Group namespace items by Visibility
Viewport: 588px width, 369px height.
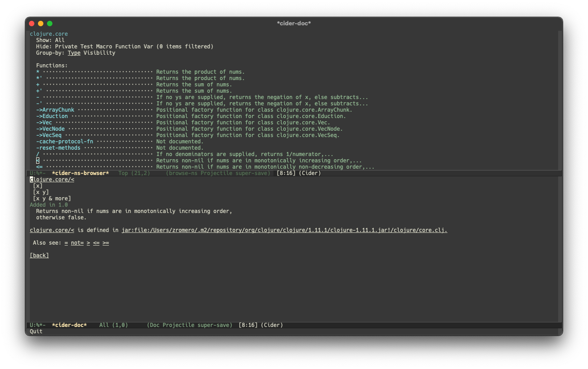click(99, 53)
